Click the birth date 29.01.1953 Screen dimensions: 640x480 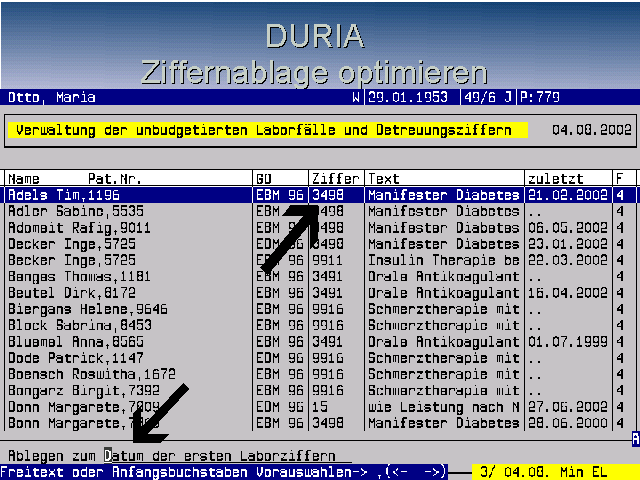tap(408, 97)
